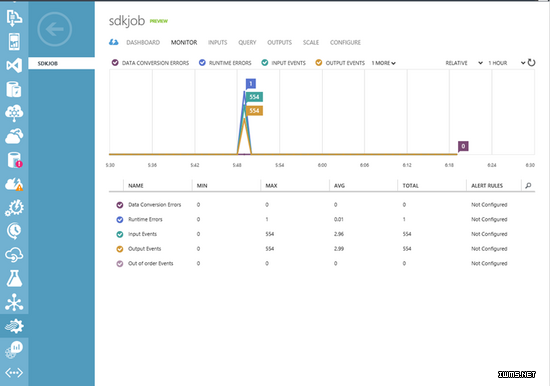
Task: Click the teal '554' flag on chart
Action: [x=254, y=97]
